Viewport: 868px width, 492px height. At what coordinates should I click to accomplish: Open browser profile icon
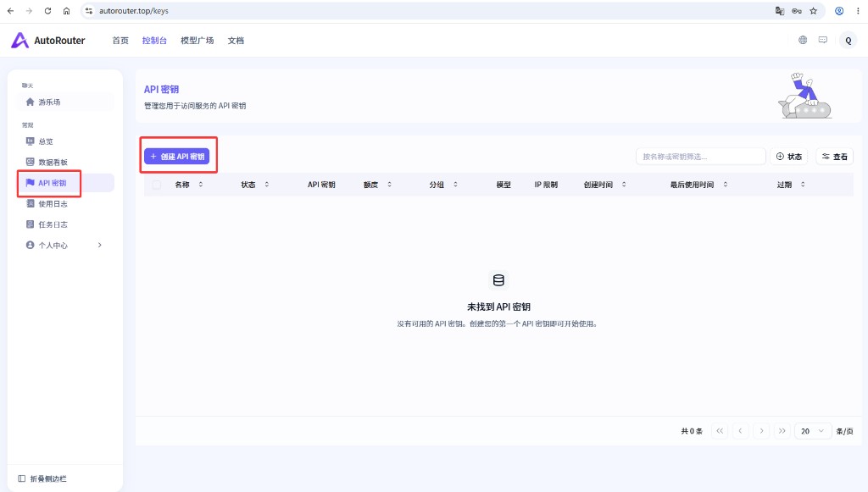click(x=839, y=11)
